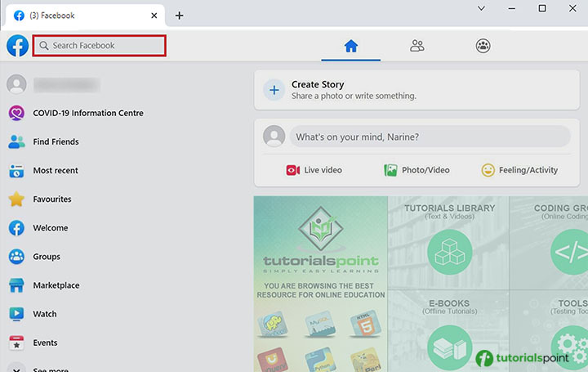Click the Facebook logo icon
The image size is (588, 372).
click(x=17, y=46)
